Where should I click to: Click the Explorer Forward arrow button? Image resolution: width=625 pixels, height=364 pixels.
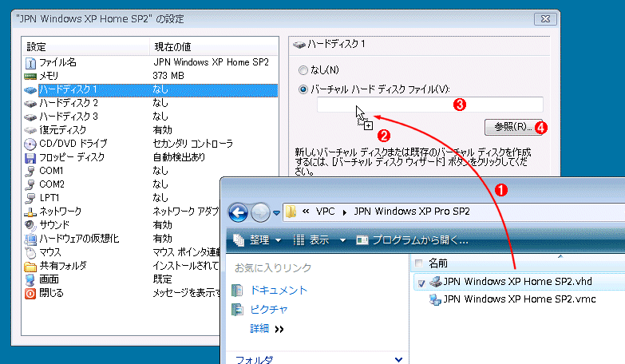pyautogui.click(x=260, y=212)
